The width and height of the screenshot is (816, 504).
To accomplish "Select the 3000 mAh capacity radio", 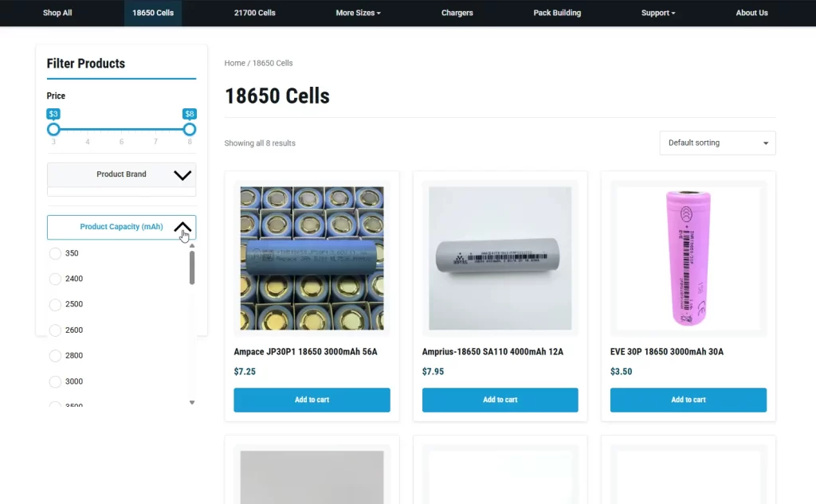I will coord(55,381).
